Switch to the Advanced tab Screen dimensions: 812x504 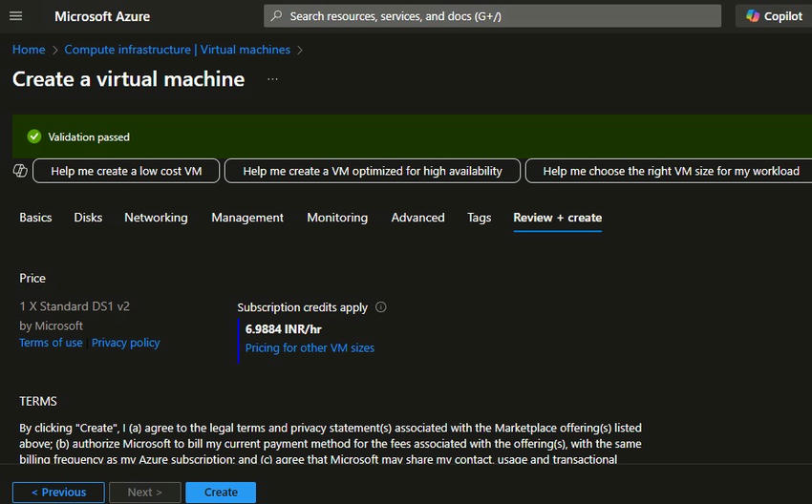click(x=417, y=218)
